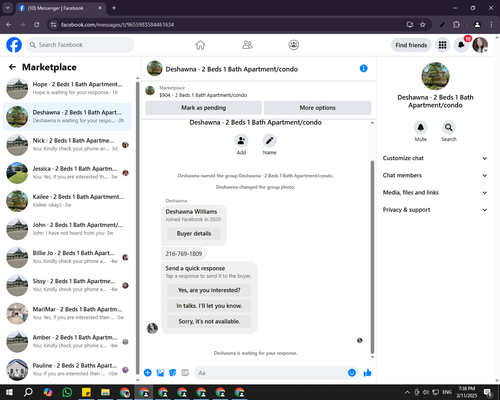Show hidden system tray icons
The image size is (500, 400).
(407, 392)
